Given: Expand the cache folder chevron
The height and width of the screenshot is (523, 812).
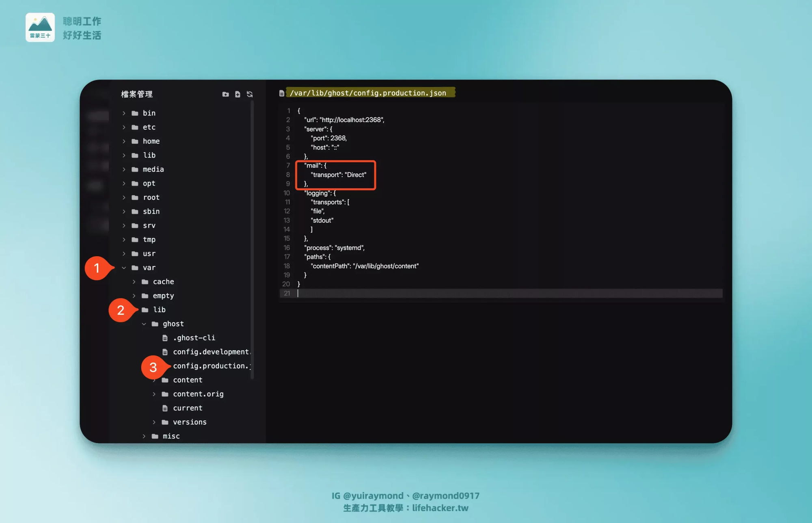Looking at the screenshot, I should point(134,282).
